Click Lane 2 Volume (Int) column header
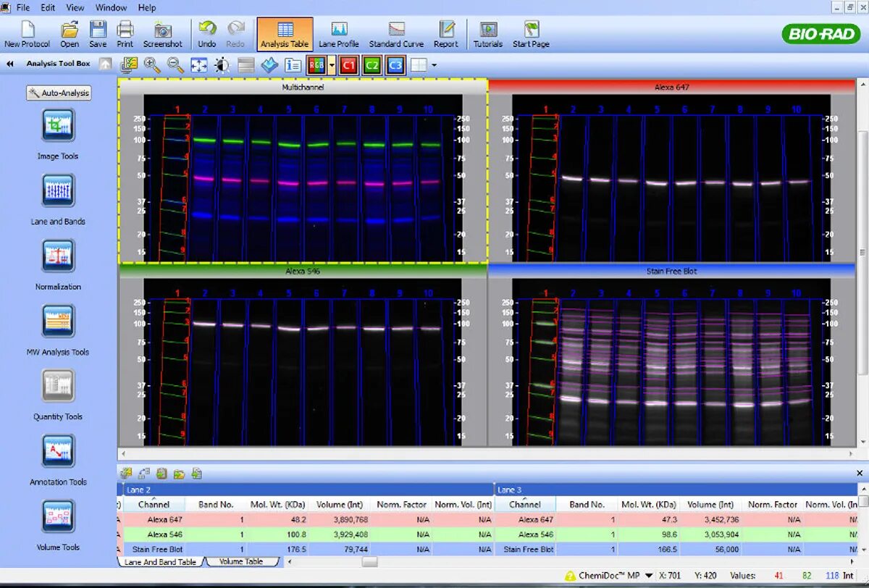This screenshot has height=588, width=869. [340, 505]
